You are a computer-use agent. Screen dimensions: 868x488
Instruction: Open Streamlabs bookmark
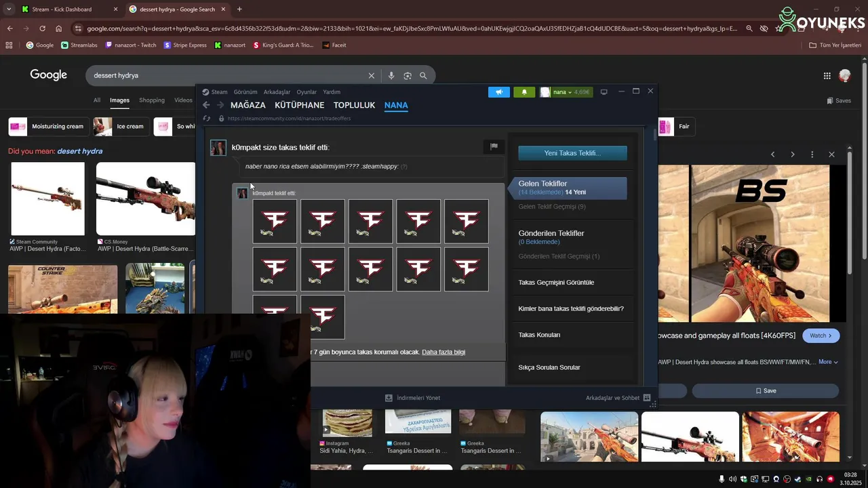[79, 45]
